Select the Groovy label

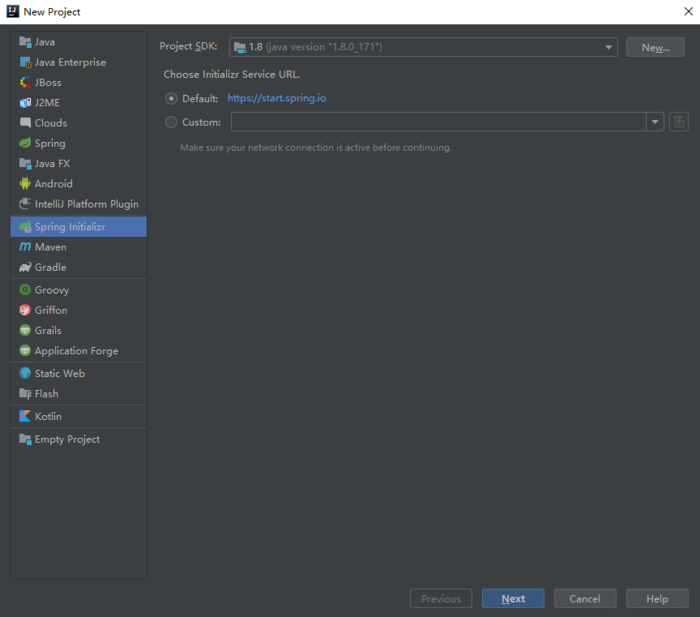(52, 290)
